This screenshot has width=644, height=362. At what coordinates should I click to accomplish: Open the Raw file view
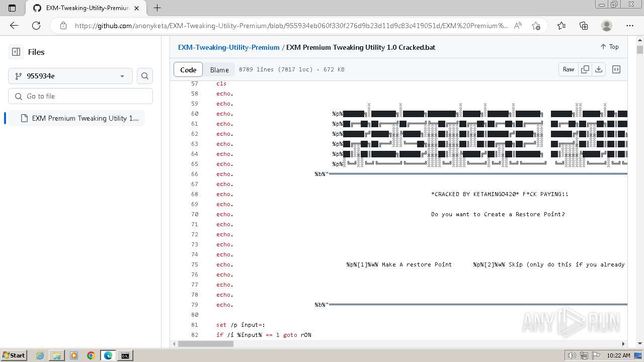569,69
